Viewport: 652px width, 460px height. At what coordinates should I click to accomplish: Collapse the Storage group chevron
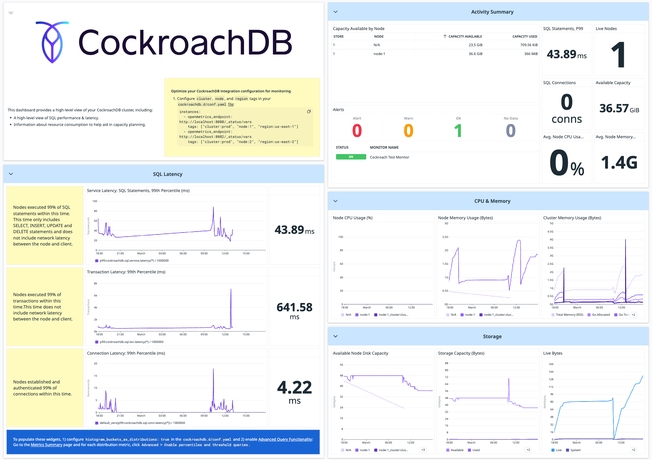coord(335,336)
